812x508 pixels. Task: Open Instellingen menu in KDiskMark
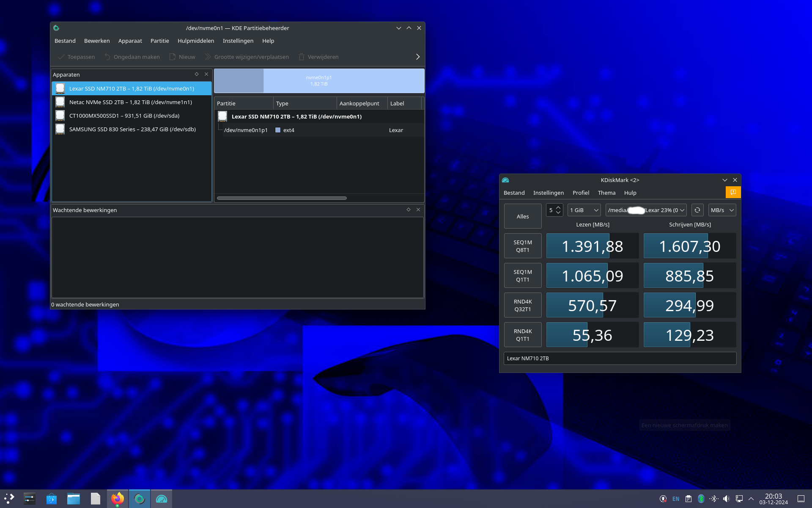(549, 193)
